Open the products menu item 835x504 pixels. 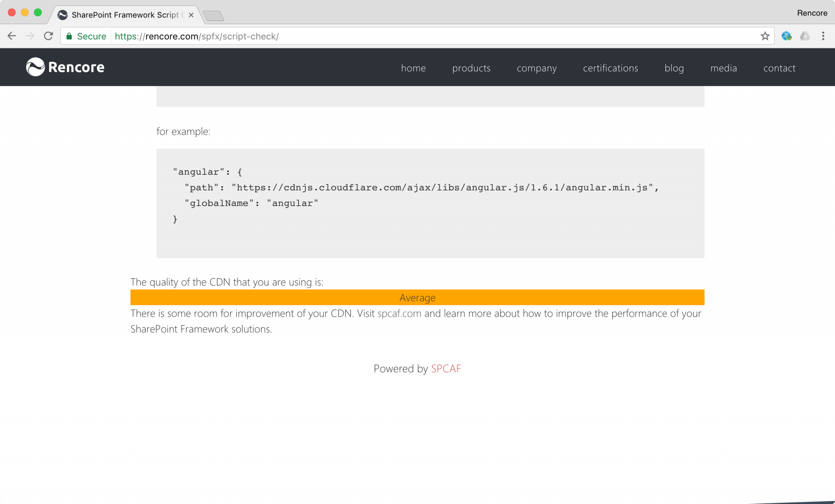[471, 68]
